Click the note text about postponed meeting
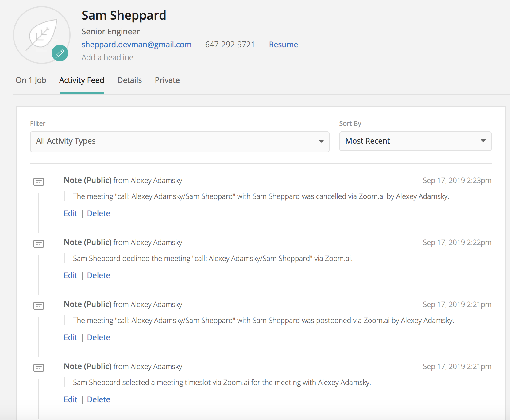510x420 pixels. (x=263, y=321)
